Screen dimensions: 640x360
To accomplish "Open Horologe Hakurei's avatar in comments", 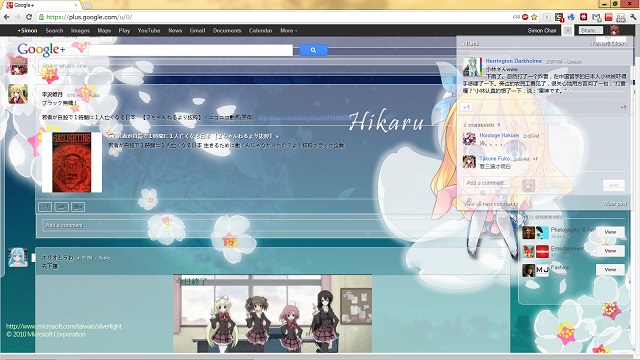I will tap(469, 139).
